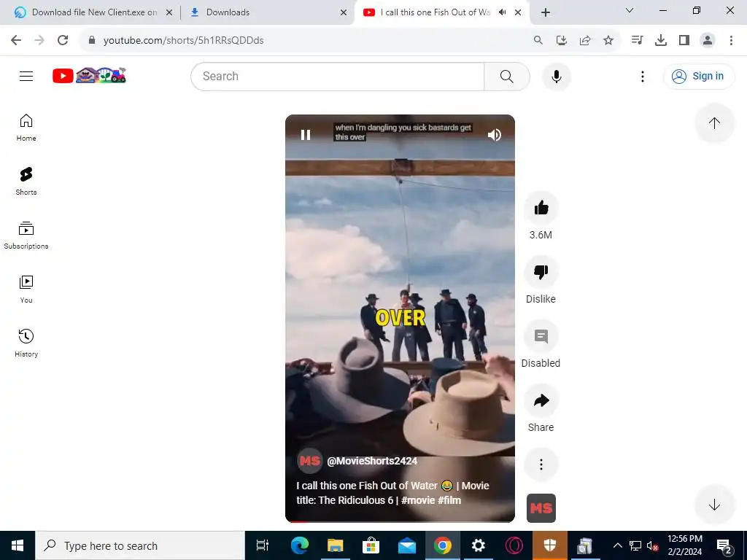Open Microsoft Store from taskbar
The width and height of the screenshot is (747, 560).
tap(371, 545)
